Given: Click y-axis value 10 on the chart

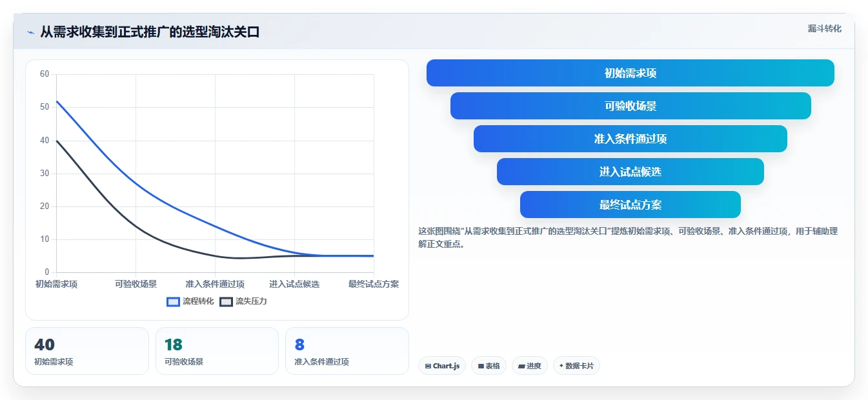Looking at the screenshot, I should pos(45,239).
